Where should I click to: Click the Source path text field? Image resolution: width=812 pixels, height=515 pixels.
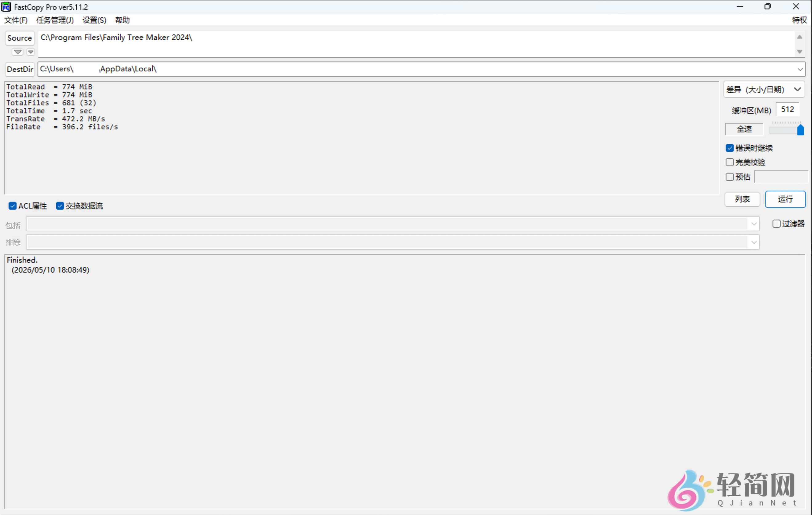tap(416, 44)
